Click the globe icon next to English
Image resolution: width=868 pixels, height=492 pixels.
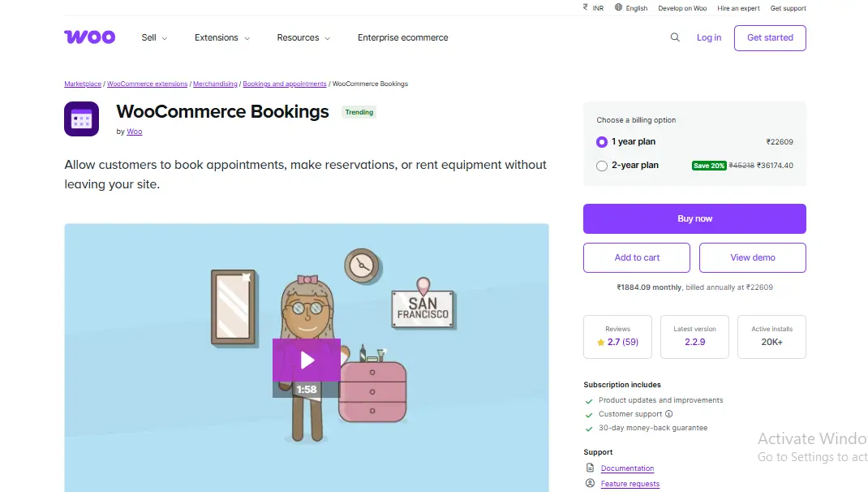620,8
